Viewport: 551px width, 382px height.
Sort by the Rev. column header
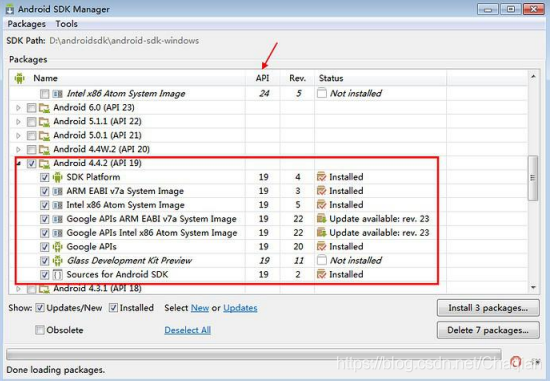tap(297, 78)
